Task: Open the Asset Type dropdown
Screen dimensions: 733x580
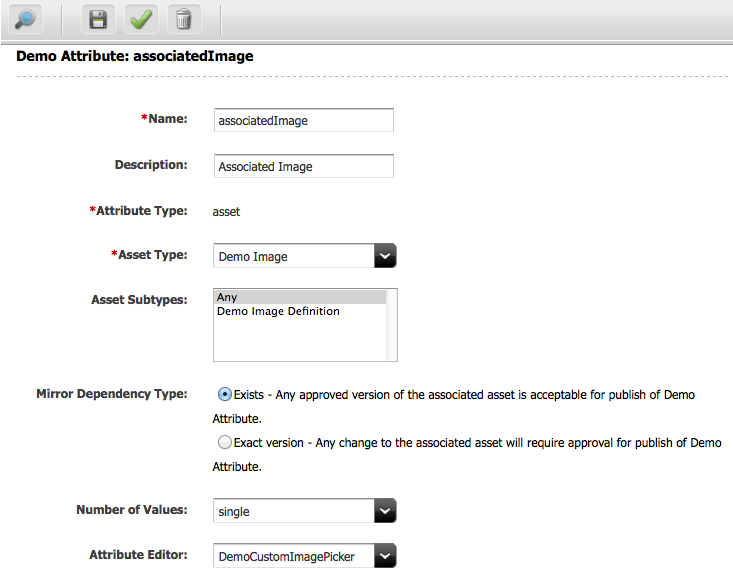Action: pyautogui.click(x=305, y=256)
